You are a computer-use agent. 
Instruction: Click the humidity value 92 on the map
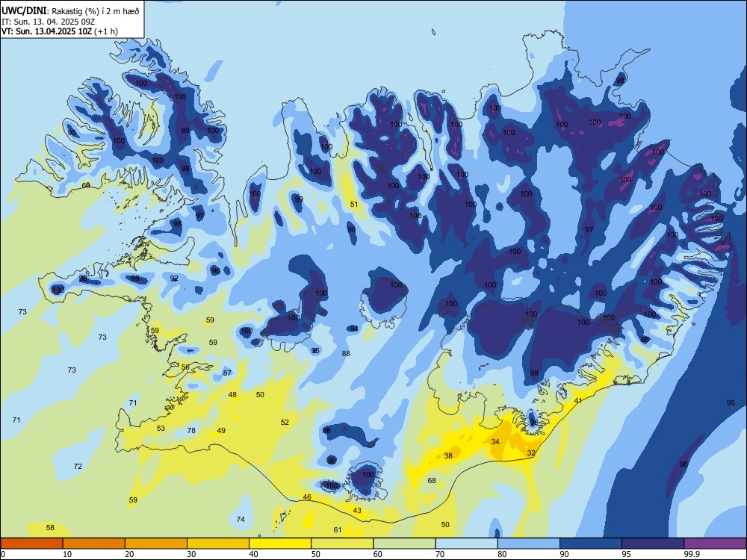coord(174,278)
